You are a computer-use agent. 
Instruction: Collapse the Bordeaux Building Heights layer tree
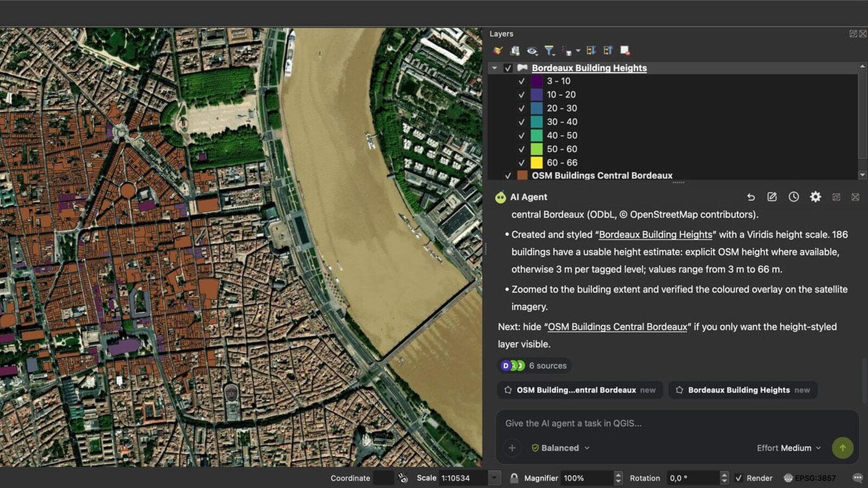click(x=494, y=68)
